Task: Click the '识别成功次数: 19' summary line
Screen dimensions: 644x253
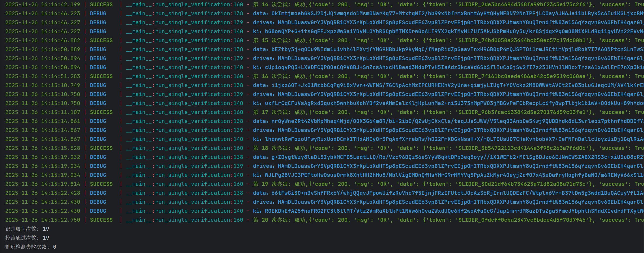Action: [27, 229]
